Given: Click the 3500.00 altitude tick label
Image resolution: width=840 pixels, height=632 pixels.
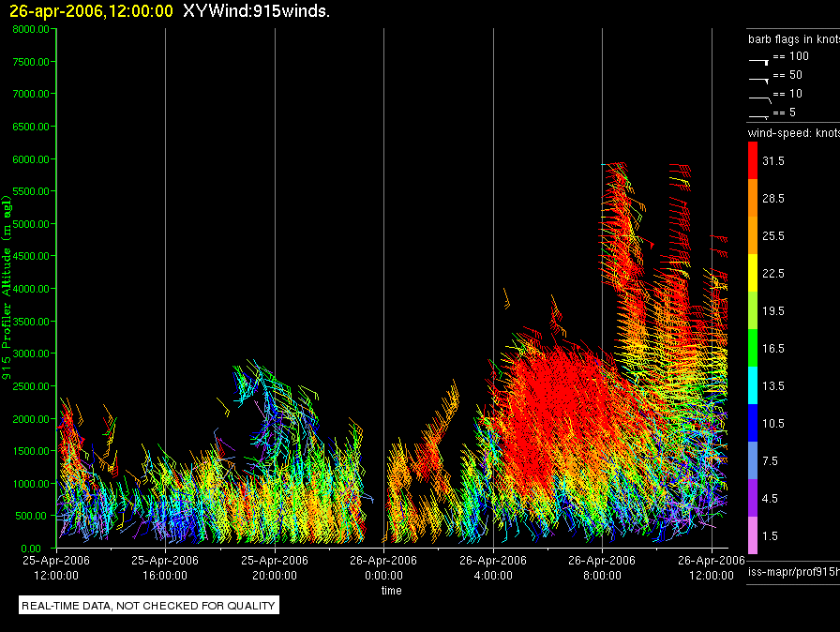Looking at the screenshot, I should coord(31,322).
